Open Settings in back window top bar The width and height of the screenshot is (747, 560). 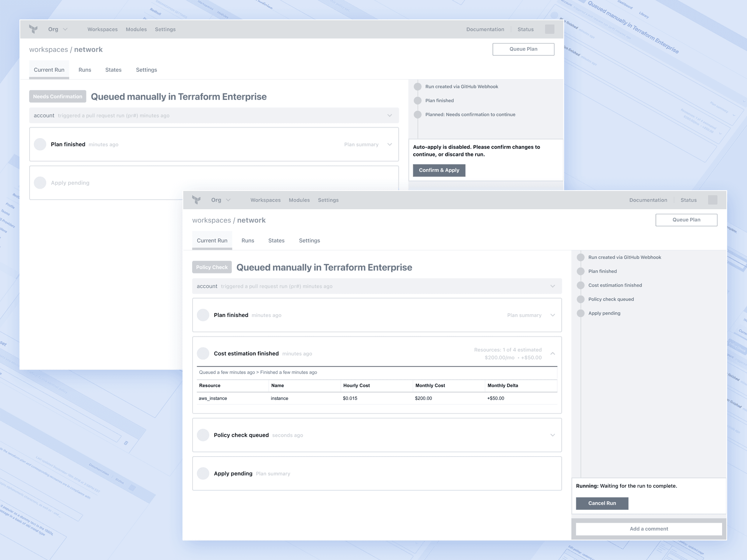pyautogui.click(x=165, y=29)
